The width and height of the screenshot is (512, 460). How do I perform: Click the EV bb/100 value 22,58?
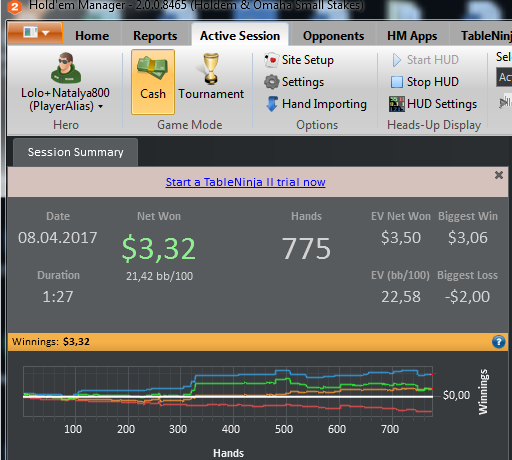(x=401, y=297)
